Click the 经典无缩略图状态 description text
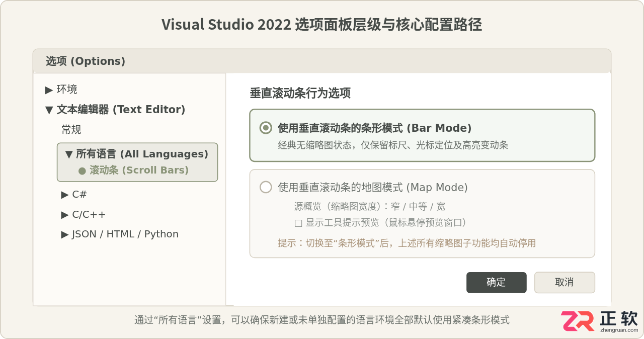This screenshot has height=339, width=644. pos(393,145)
